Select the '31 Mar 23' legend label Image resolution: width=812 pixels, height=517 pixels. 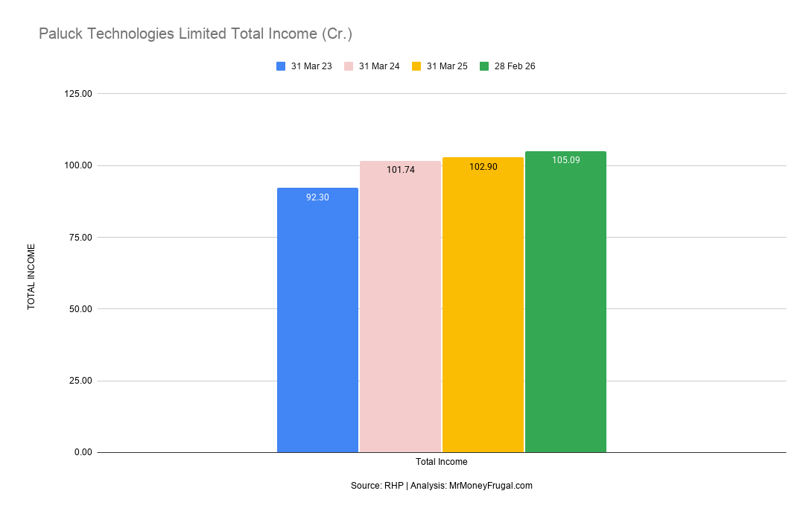point(311,66)
